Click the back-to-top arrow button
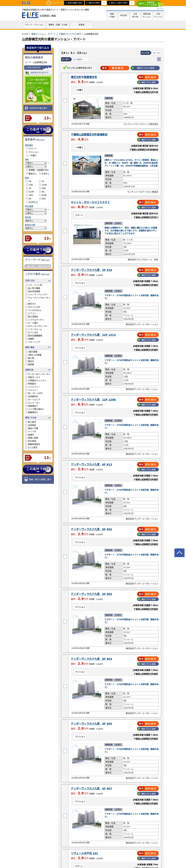 tap(179, 552)
